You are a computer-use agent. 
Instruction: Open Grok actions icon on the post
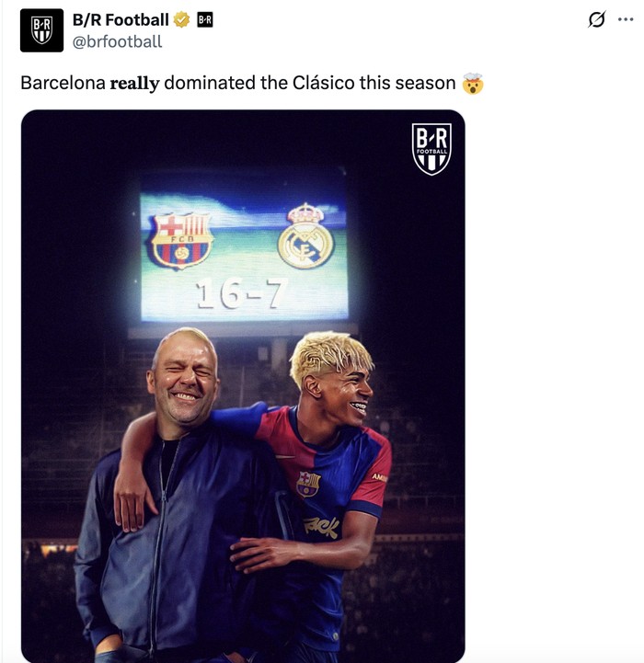point(597,20)
